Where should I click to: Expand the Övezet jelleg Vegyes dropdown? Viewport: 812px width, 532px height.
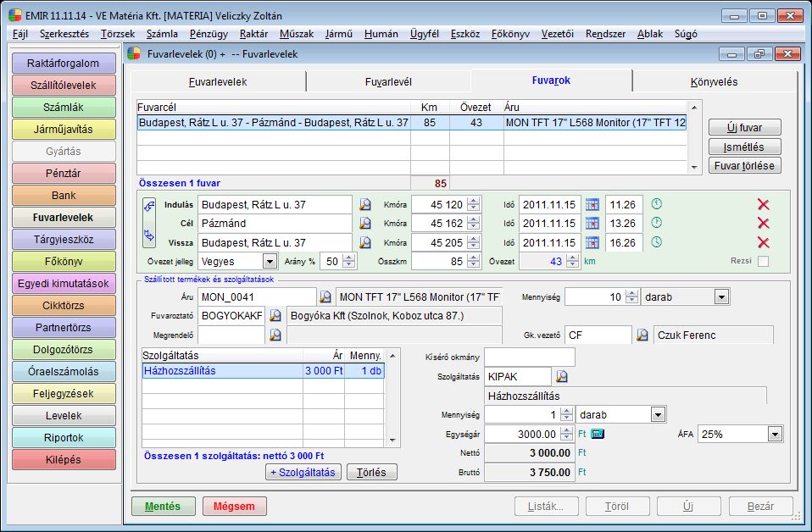click(270, 262)
